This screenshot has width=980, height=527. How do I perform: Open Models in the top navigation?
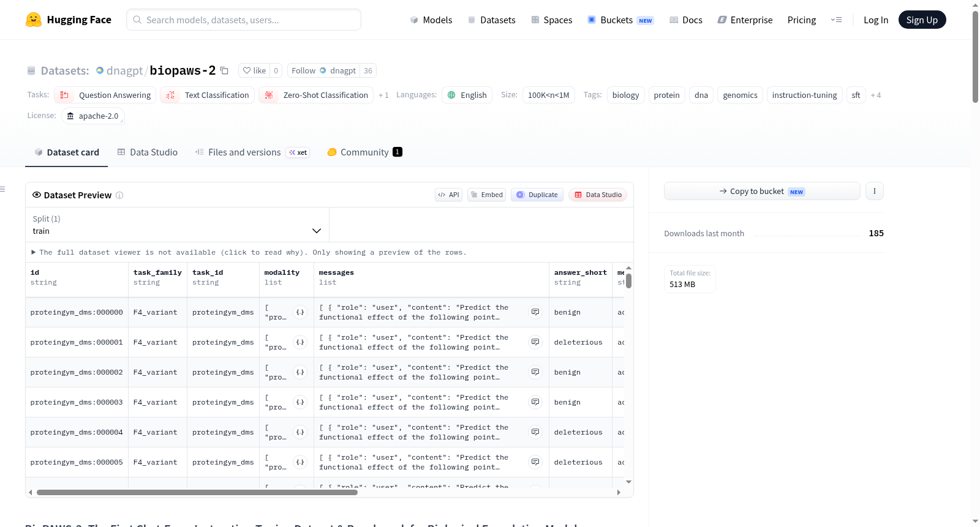(431, 20)
